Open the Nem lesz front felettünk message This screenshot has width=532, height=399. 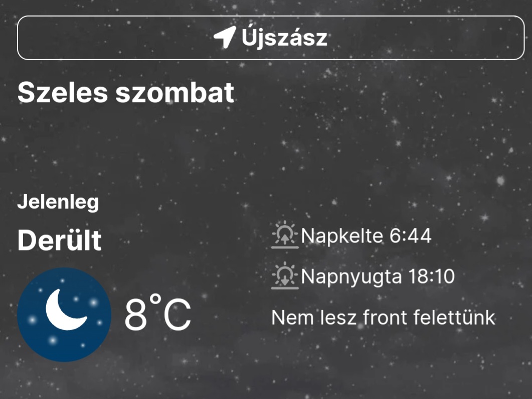click(384, 318)
